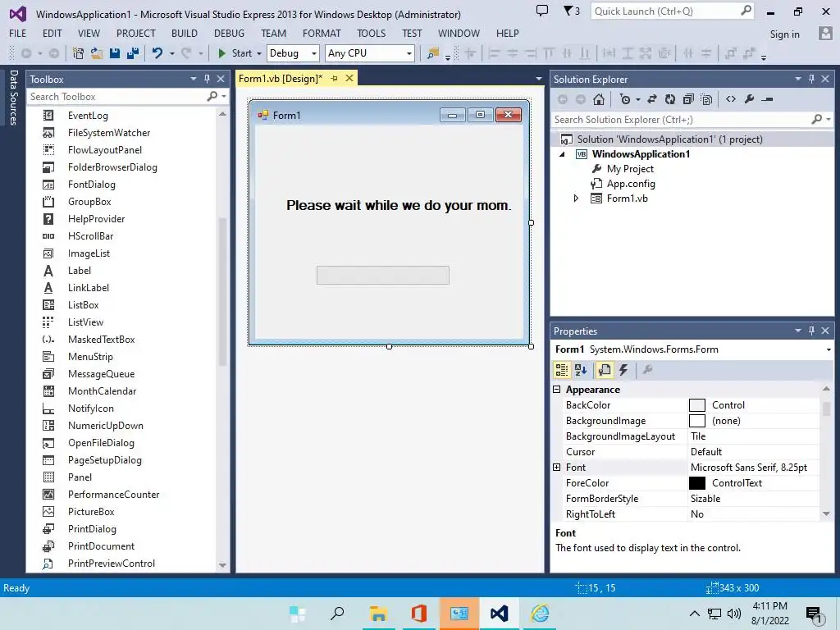
Task: Open the DEBUG menu
Action: pos(230,33)
